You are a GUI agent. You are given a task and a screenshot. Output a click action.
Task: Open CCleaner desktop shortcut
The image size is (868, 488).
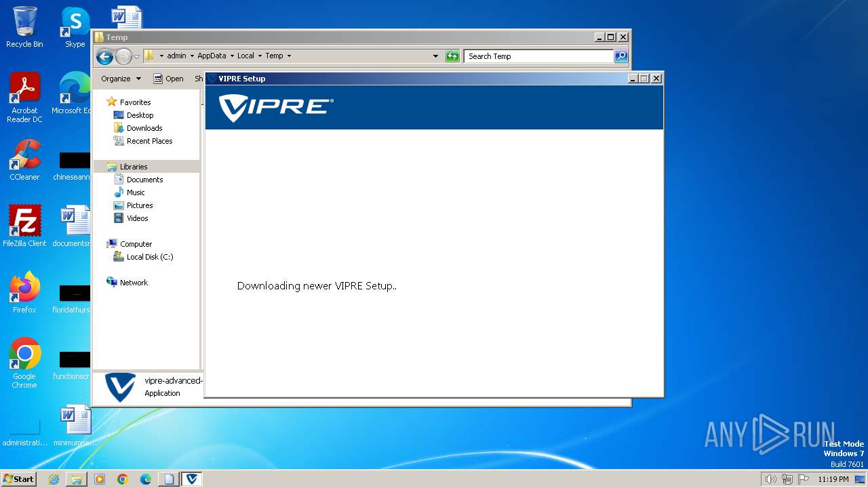24,160
